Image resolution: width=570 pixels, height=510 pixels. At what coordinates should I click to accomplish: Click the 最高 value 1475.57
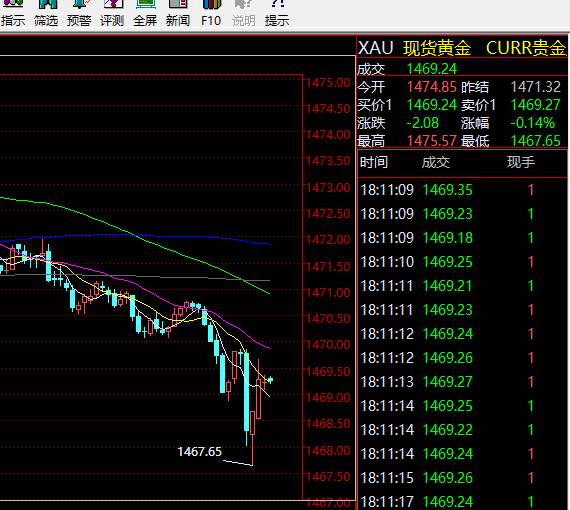tap(431, 140)
